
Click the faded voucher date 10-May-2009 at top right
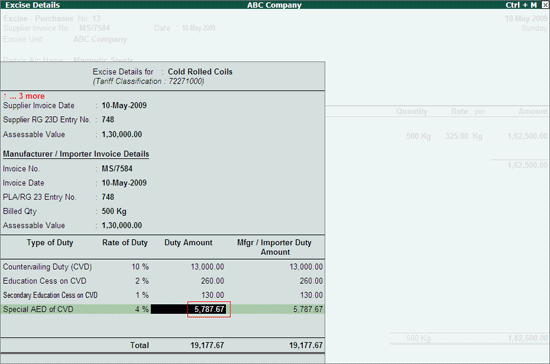526,19
